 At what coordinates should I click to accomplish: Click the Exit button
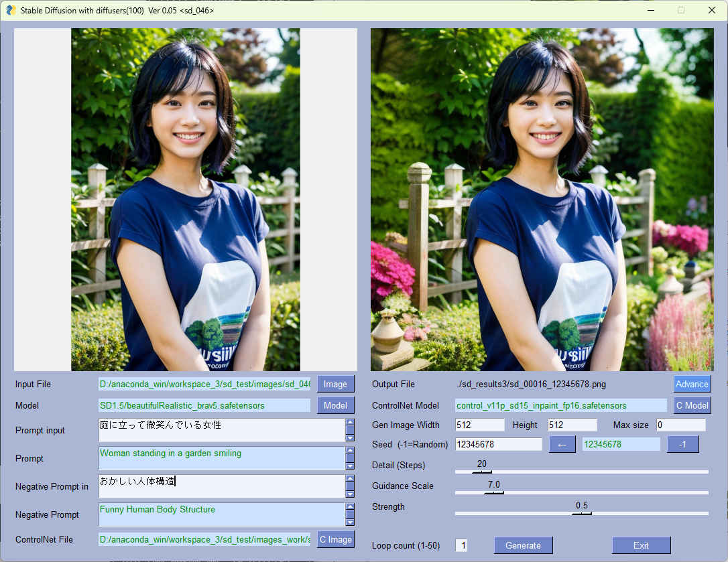[x=641, y=545]
